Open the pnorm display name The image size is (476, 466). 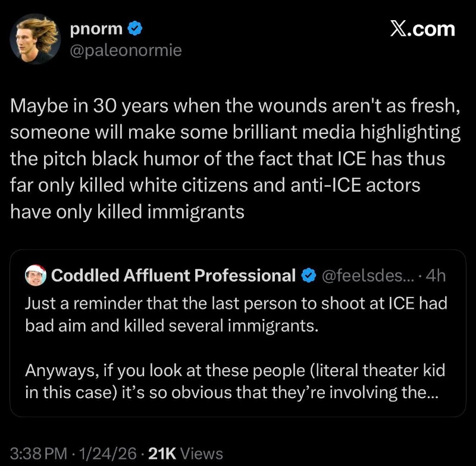point(95,28)
